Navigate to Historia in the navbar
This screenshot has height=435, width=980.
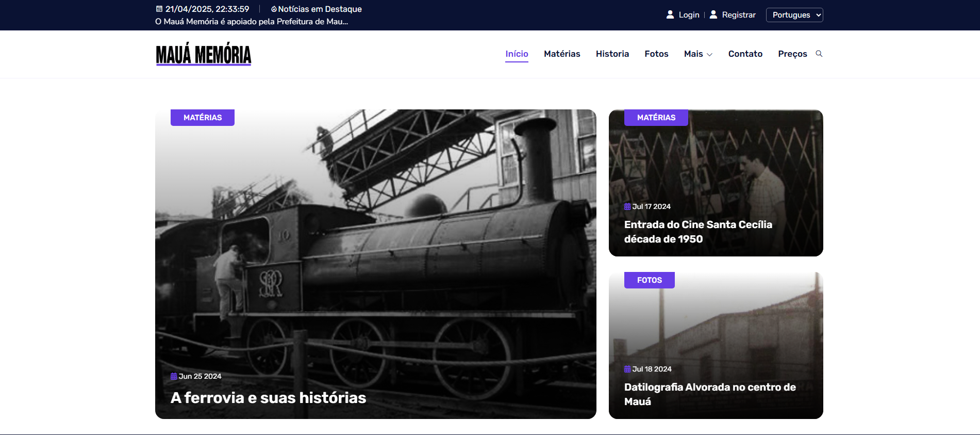click(612, 54)
